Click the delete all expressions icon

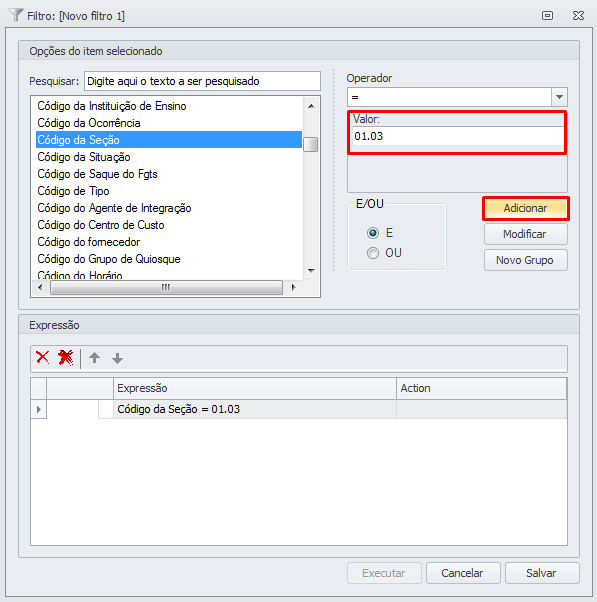tap(66, 358)
